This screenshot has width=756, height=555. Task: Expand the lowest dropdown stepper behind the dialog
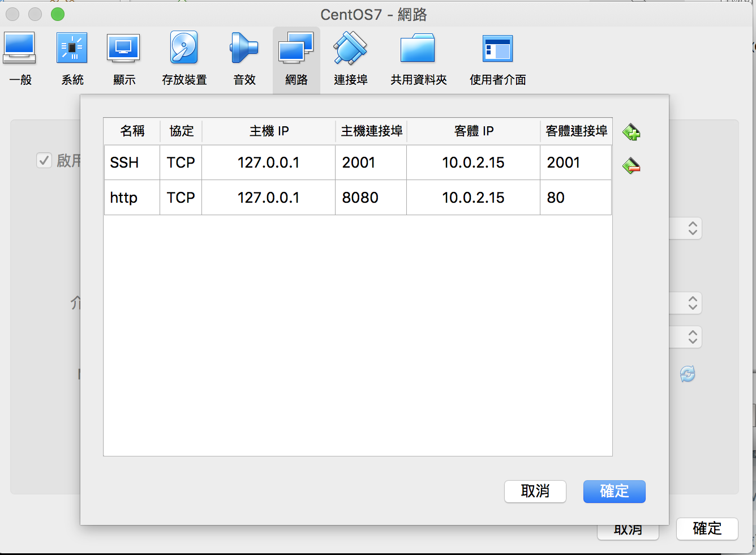[x=692, y=337]
